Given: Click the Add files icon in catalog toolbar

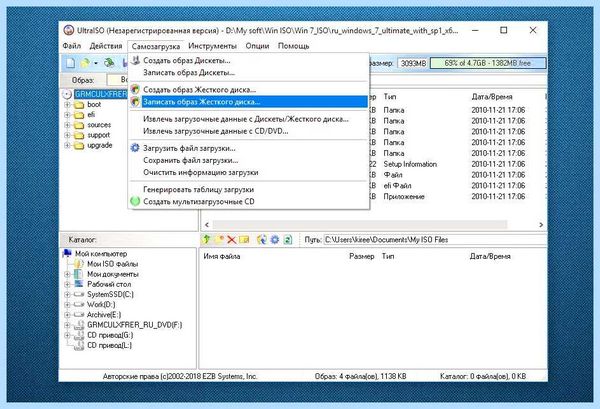Looking at the screenshot, I should pyautogui.click(x=262, y=240).
